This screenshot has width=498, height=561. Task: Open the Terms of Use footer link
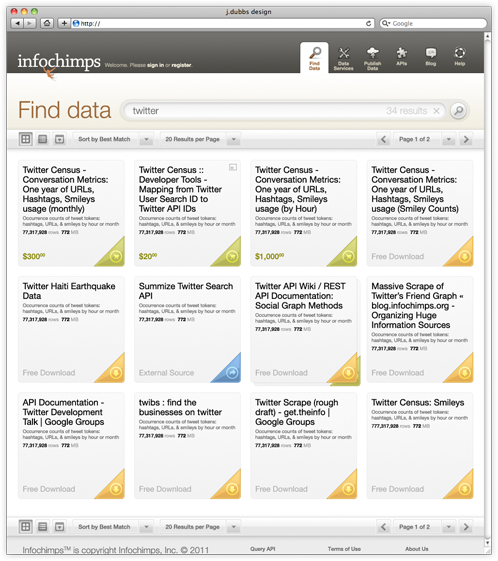pyautogui.click(x=344, y=549)
